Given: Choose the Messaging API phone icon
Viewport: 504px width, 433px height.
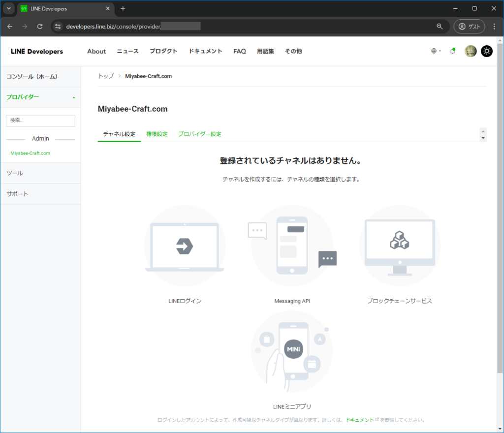Looking at the screenshot, I should pos(292,246).
